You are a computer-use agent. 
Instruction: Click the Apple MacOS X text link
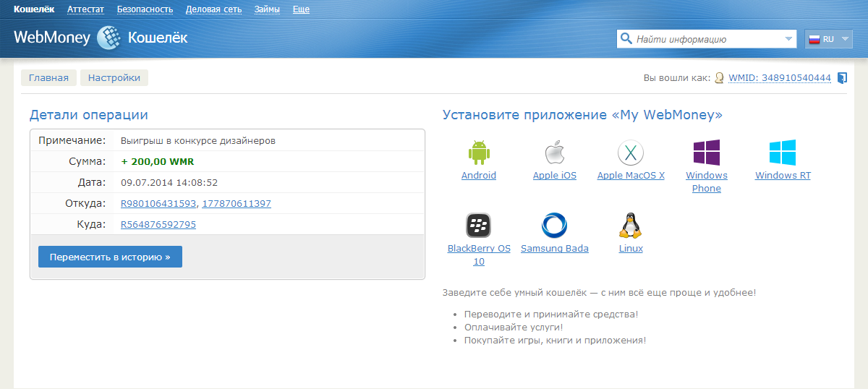click(x=631, y=176)
